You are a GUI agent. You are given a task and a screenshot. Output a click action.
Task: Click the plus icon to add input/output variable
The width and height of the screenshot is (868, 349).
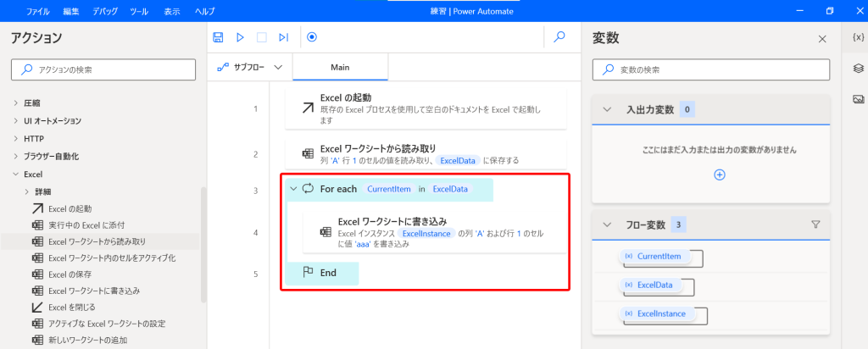[x=720, y=174]
